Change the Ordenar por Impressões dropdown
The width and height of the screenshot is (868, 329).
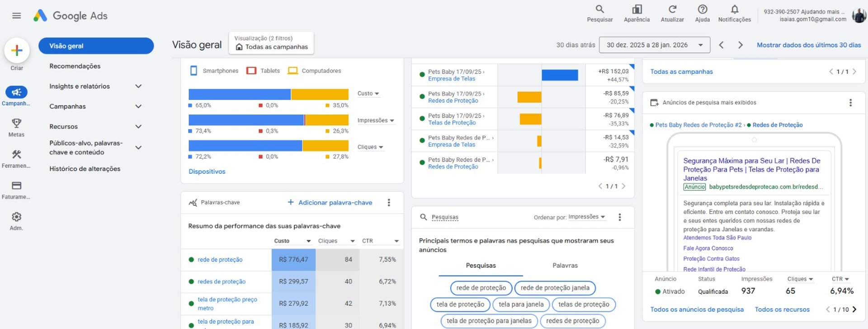click(x=587, y=217)
